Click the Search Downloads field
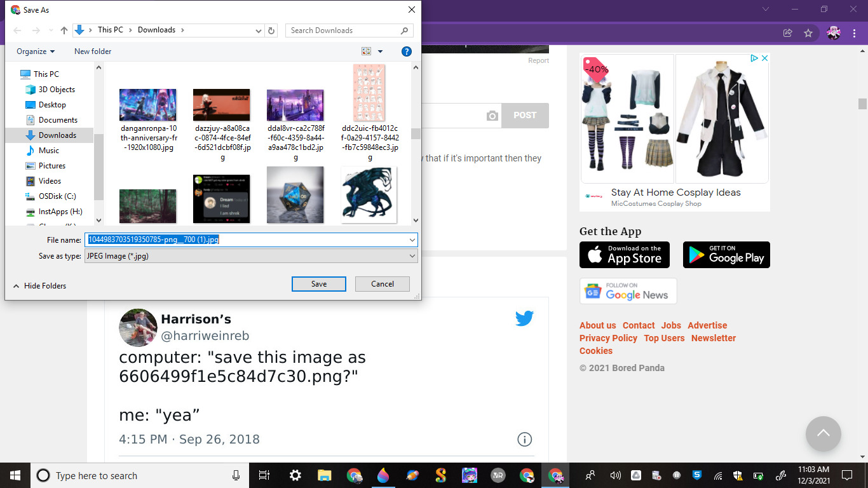The width and height of the screenshot is (868, 488). click(x=343, y=30)
